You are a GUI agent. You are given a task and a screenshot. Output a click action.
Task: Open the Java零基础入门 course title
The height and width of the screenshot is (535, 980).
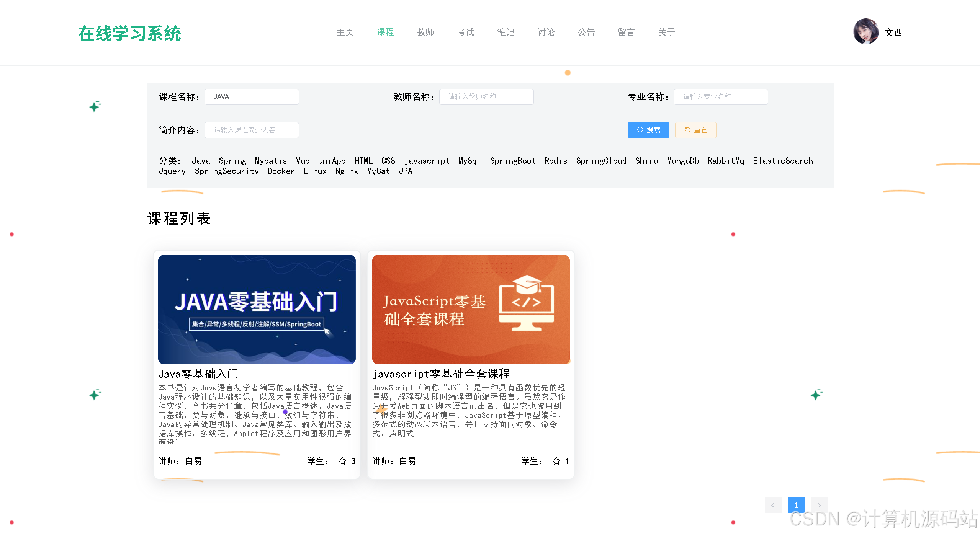point(199,374)
